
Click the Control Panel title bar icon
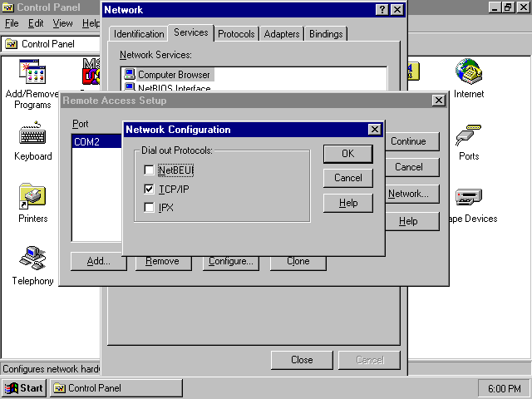(8, 7)
